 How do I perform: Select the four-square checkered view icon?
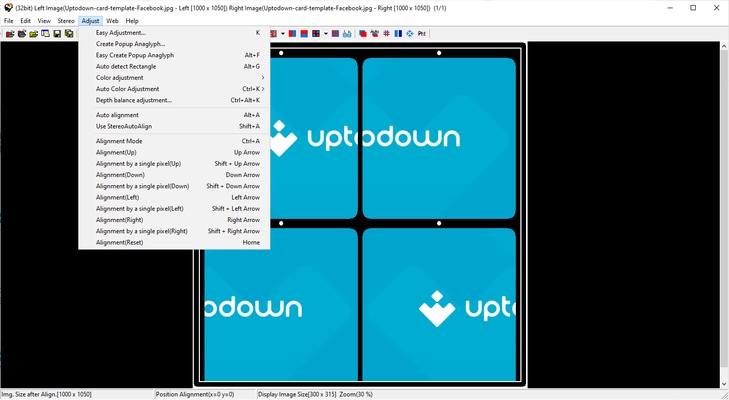pos(316,33)
